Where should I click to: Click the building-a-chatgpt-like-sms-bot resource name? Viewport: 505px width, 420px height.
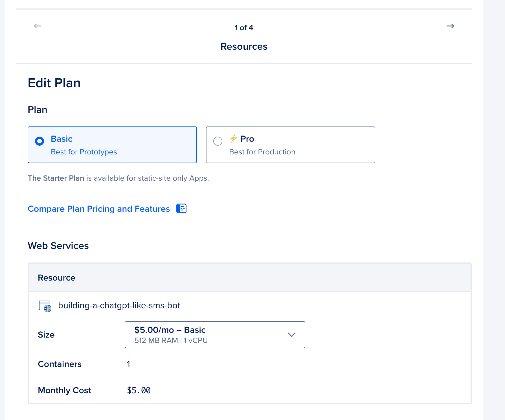(x=119, y=305)
